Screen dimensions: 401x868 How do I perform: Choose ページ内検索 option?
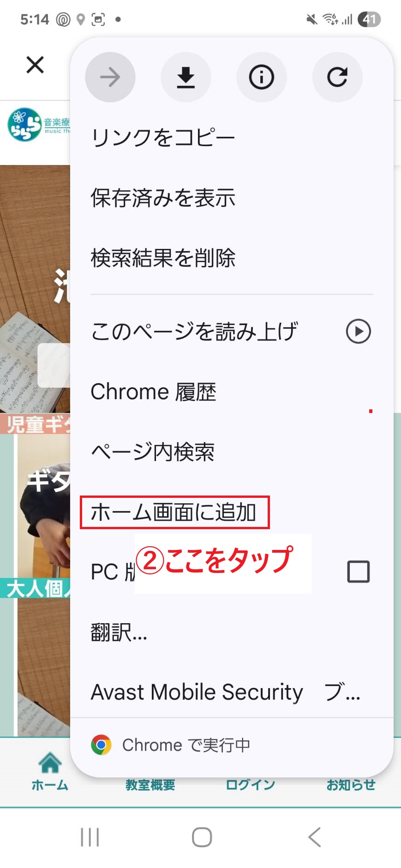point(232,452)
